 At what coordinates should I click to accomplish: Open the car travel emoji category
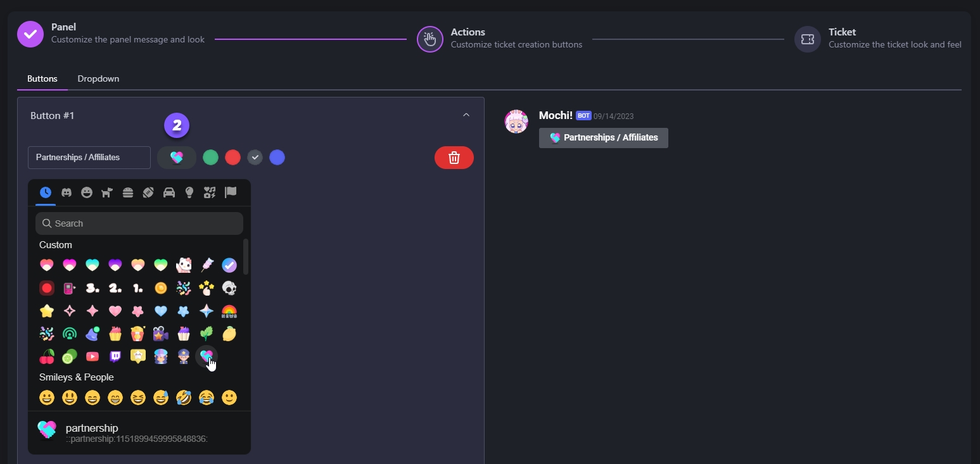pyautogui.click(x=169, y=192)
